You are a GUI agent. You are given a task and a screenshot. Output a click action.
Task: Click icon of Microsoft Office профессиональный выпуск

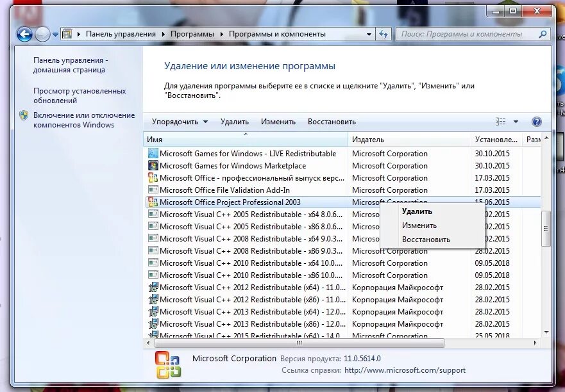pos(153,178)
